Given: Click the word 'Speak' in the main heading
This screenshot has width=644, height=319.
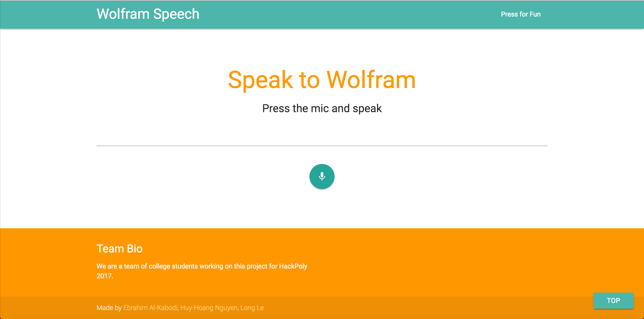Looking at the screenshot, I should [260, 80].
